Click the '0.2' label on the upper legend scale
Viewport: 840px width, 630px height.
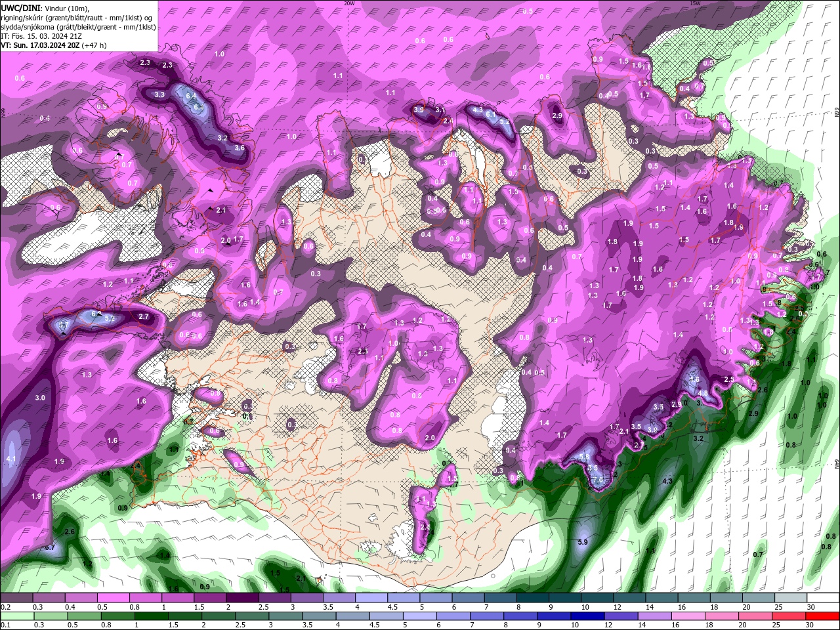5,607
